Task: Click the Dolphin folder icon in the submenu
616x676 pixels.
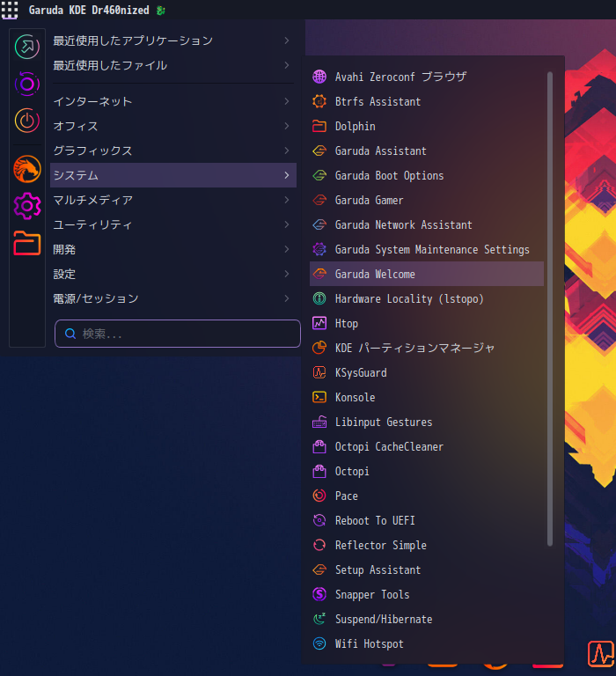Action: (x=319, y=126)
